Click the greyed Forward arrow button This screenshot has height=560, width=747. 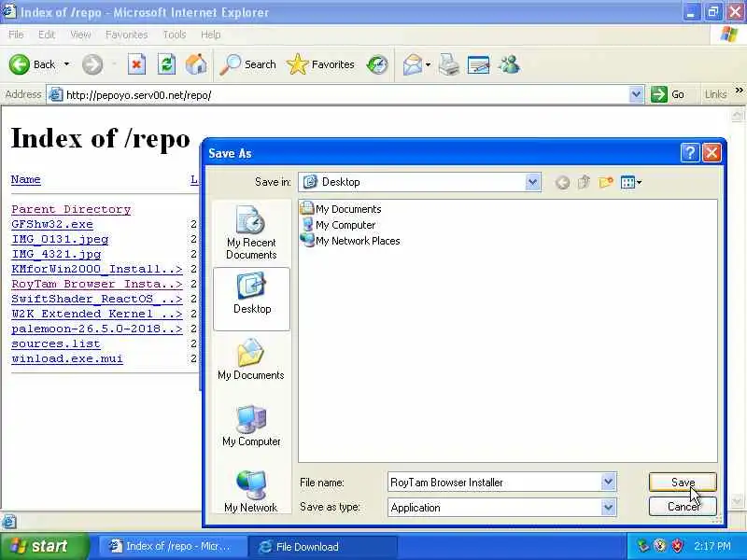tap(92, 64)
